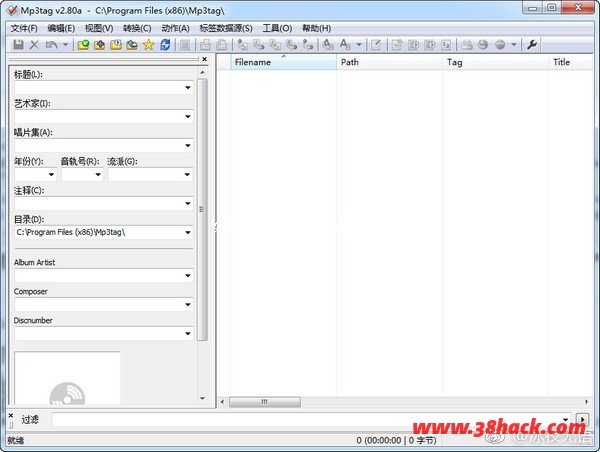This screenshot has width=600, height=452.
Task: Close the tag panel with its X
Action: click(x=204, y=59)
